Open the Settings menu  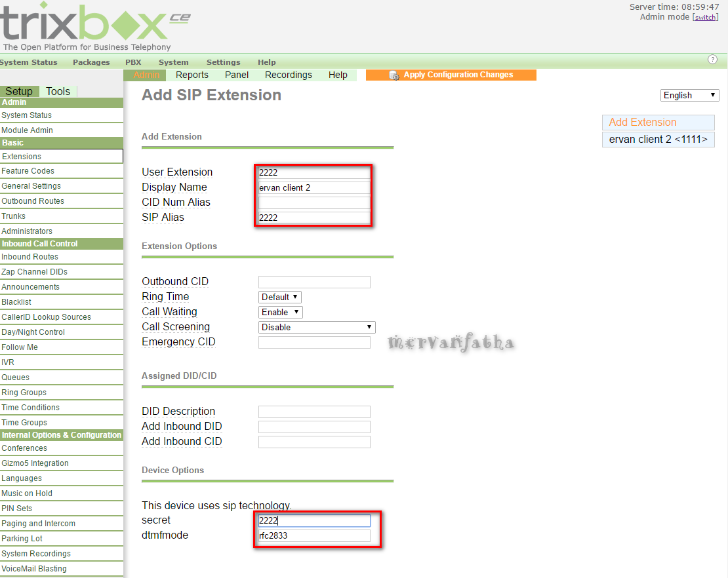[x=223, y=62]
